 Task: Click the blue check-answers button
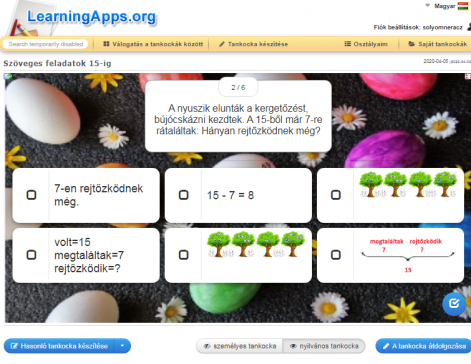454,304
